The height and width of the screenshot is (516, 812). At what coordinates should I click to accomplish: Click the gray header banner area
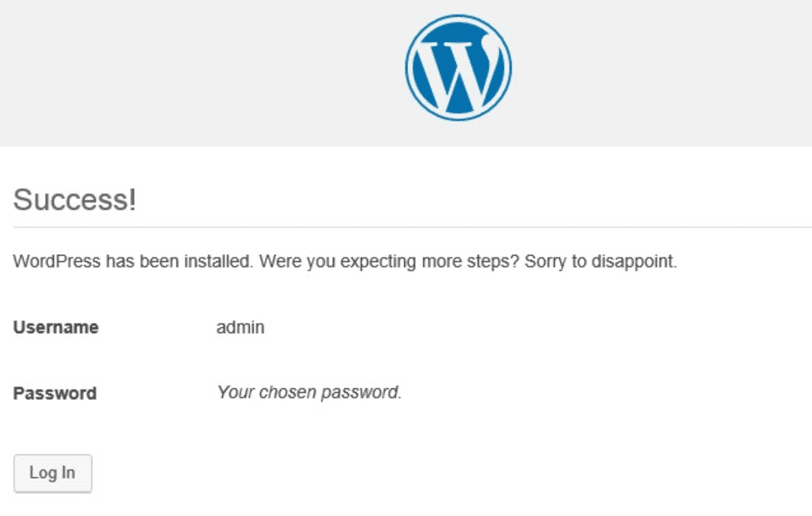[170, 69]
